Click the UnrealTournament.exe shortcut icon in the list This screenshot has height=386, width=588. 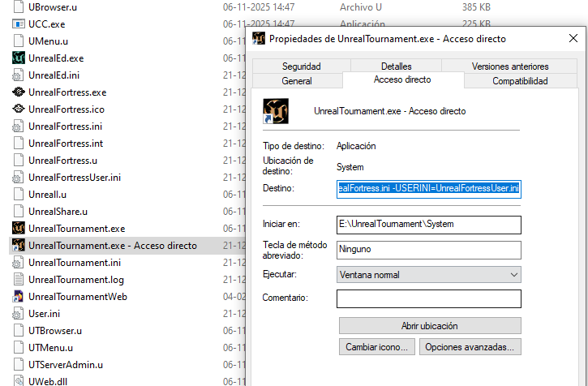click(x=19, y=246)
